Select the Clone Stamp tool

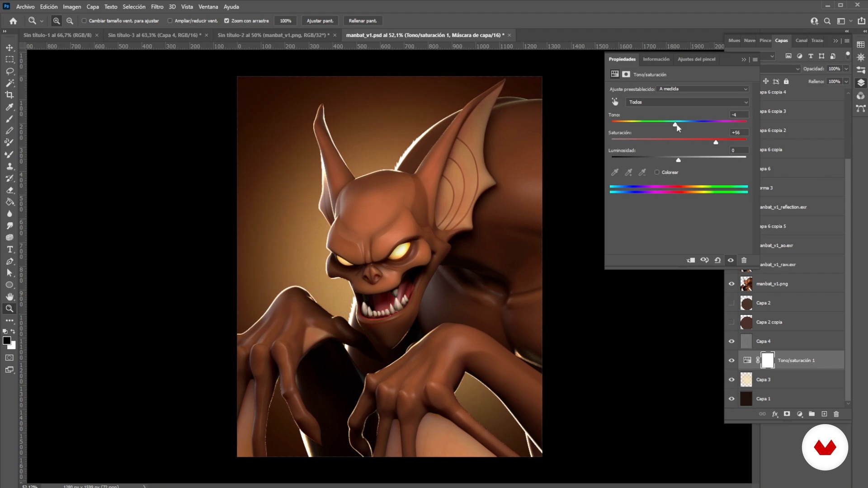point(9,166)
